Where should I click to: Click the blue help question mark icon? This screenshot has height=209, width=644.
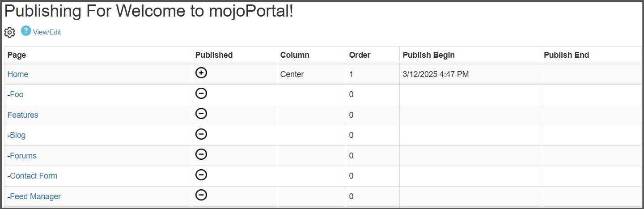pos(26,31)
